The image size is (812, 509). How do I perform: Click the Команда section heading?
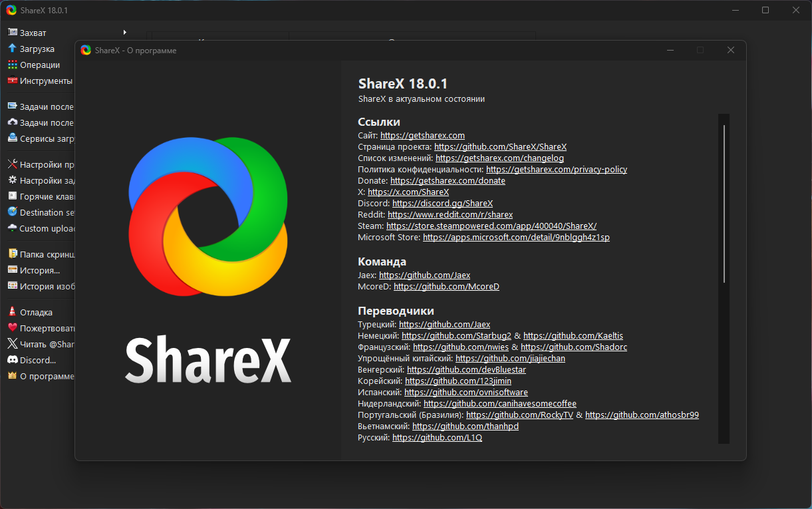click(x=382, y=261)
